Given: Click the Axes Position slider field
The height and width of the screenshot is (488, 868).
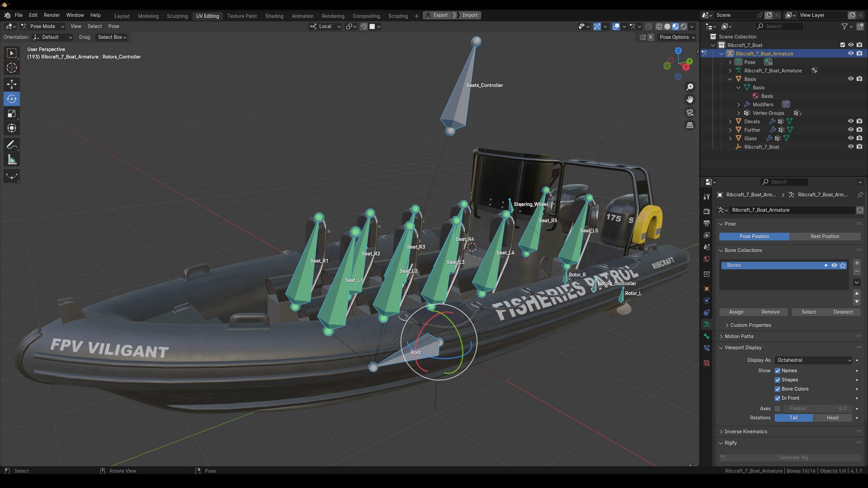Looking at the screenshot, I should (x=817, y=408).
